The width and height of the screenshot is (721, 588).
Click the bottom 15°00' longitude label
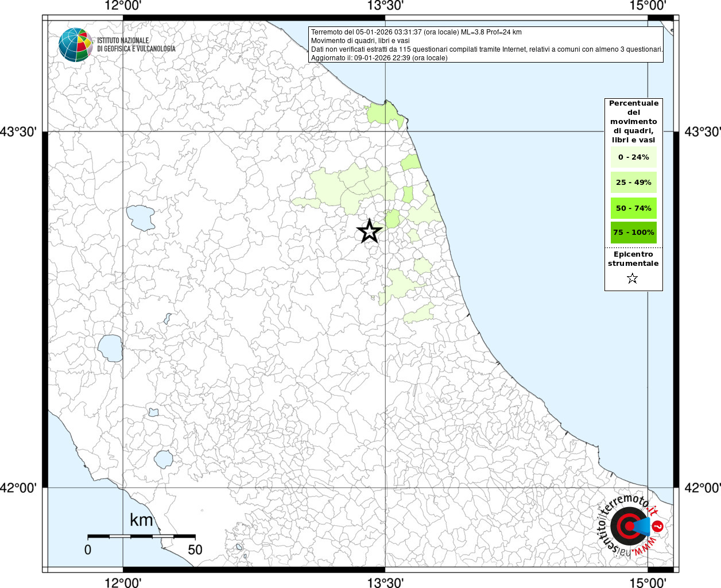tap(648, 582)
